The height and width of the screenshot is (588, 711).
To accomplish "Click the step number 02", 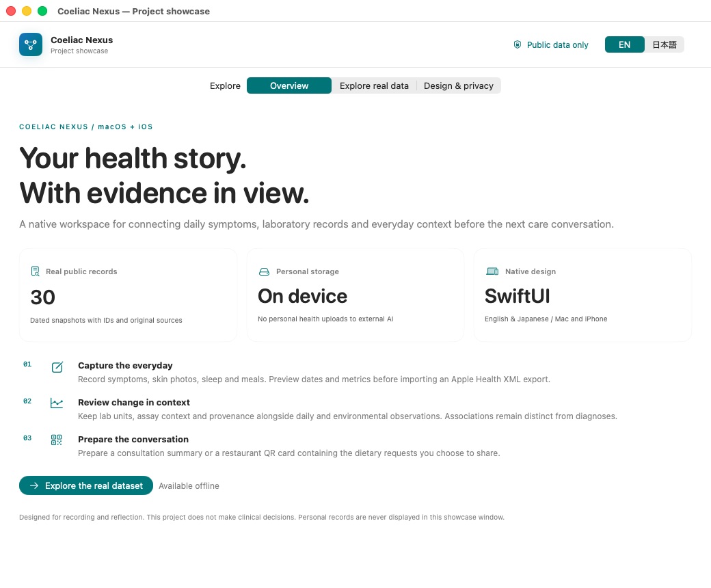I will 27,401.
